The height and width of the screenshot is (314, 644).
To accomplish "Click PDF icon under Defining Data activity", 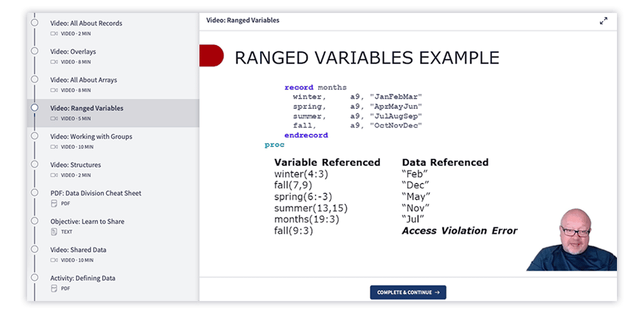I will pyautogui.click(x=54, y=288).
